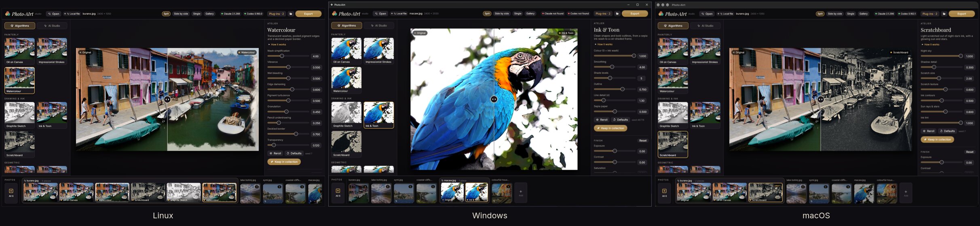This screenshot has width=980, height=226.
Task: Adjust Shade levels slider in Windows window
Action: point(615,78)
